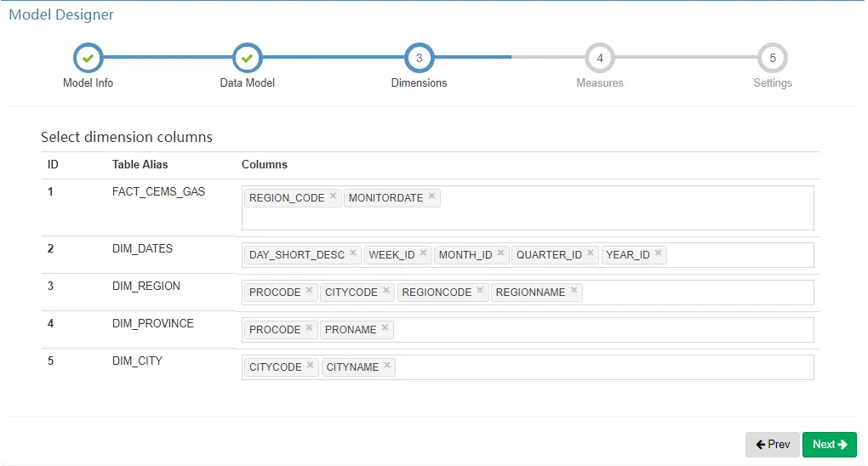Jump to step 4 Measures circle
The image size is (868, 466).
pos(600,58)
